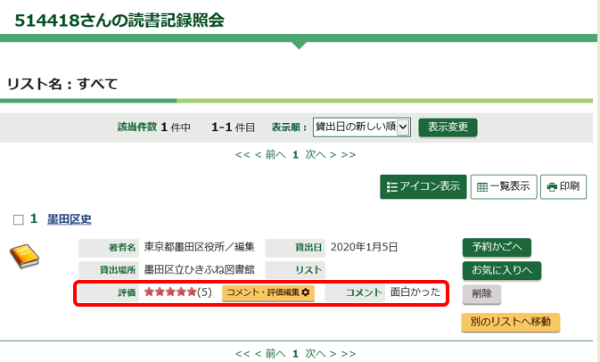Add the book to 予約かごへ
Image resolution: width=600 pixels, height=362 pixels.
click(x=497, y=247)
